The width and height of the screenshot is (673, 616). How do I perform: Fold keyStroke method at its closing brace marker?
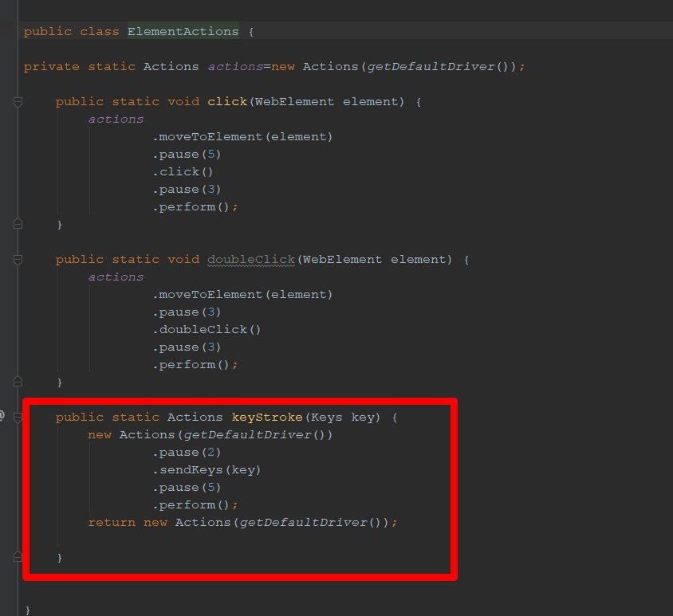(x=18, y=557)
